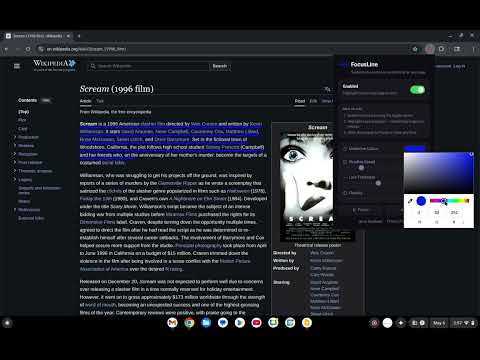Screen dimensions: 480x360
Task: Click the Log in link
Action: (459, 66)
